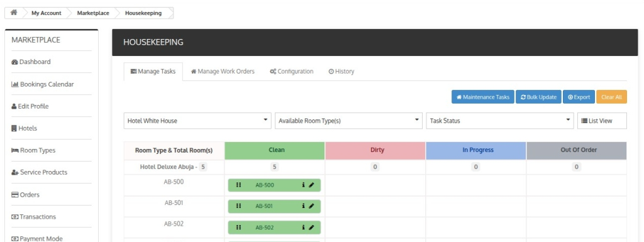Click the Out Of Order count badge 0
Image resolution: width=644 pixels, height=242 pixels.
(577, 167)
